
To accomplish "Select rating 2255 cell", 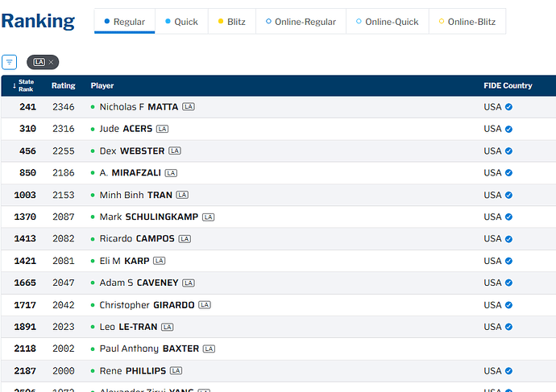I will [x=64, y=151].
